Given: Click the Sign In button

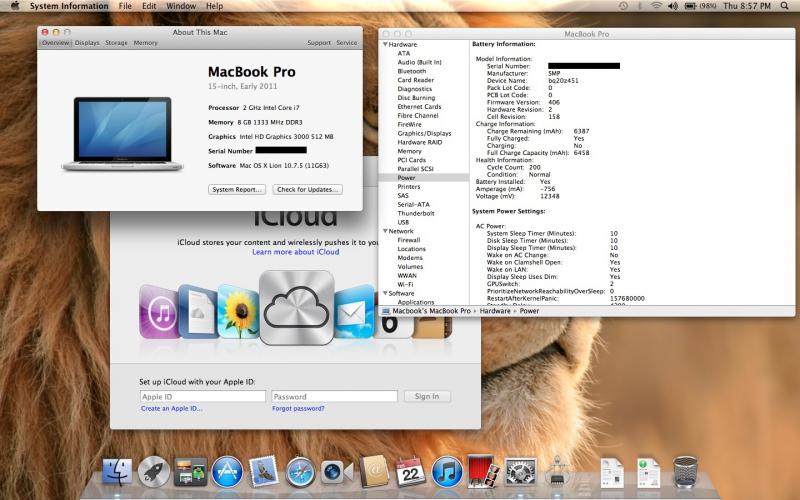Looking at the screenshot, I should tap(427, 396).
